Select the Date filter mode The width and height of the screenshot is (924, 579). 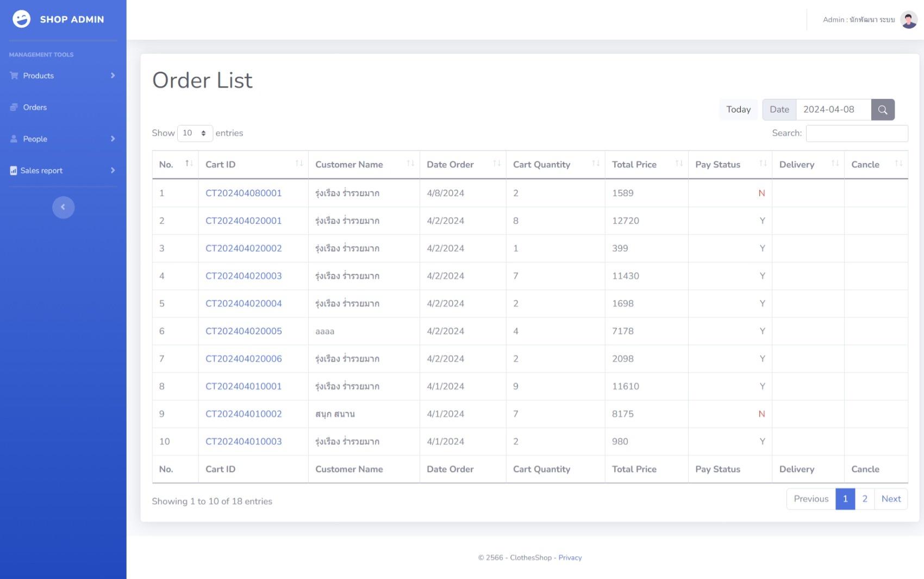[x=779, y=109]
